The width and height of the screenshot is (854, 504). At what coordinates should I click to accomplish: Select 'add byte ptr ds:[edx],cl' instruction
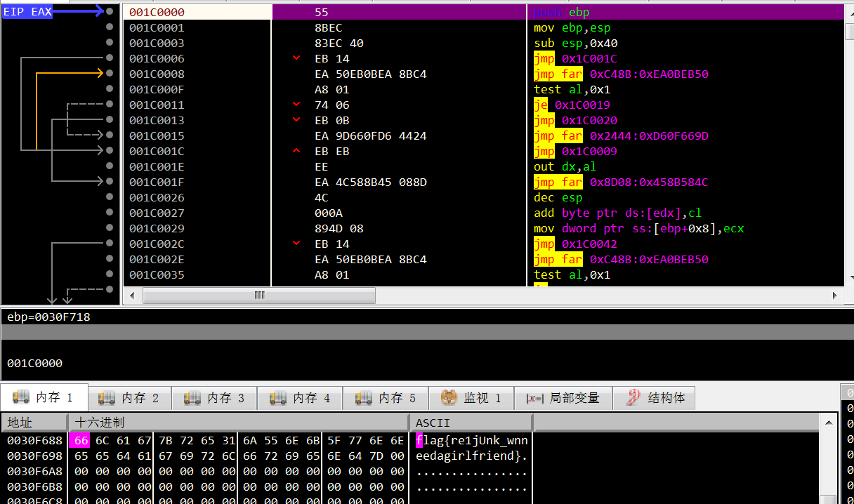tap(618, 213)
